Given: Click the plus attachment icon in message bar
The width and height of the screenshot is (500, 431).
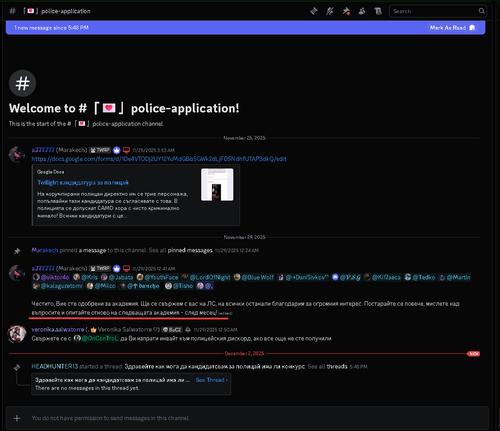Looking at the screenshot, I should coord(17,418).
